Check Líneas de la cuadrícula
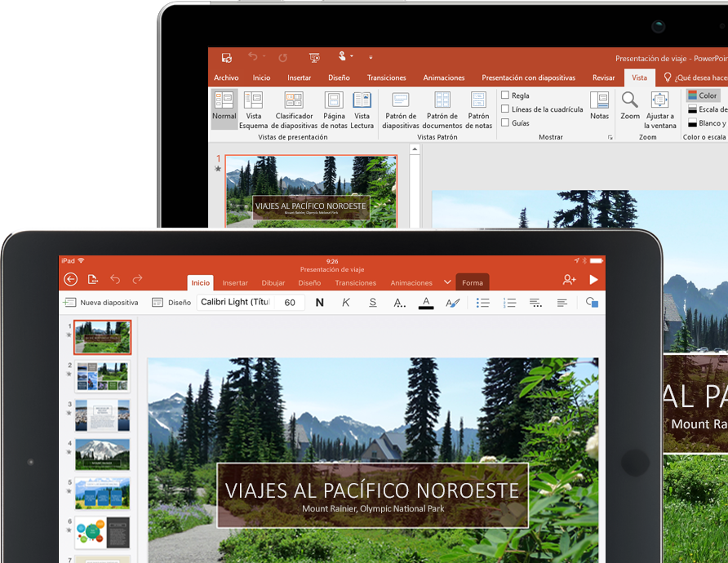The width and height of the screenshot is (728, 563). (x=505, y=109)
